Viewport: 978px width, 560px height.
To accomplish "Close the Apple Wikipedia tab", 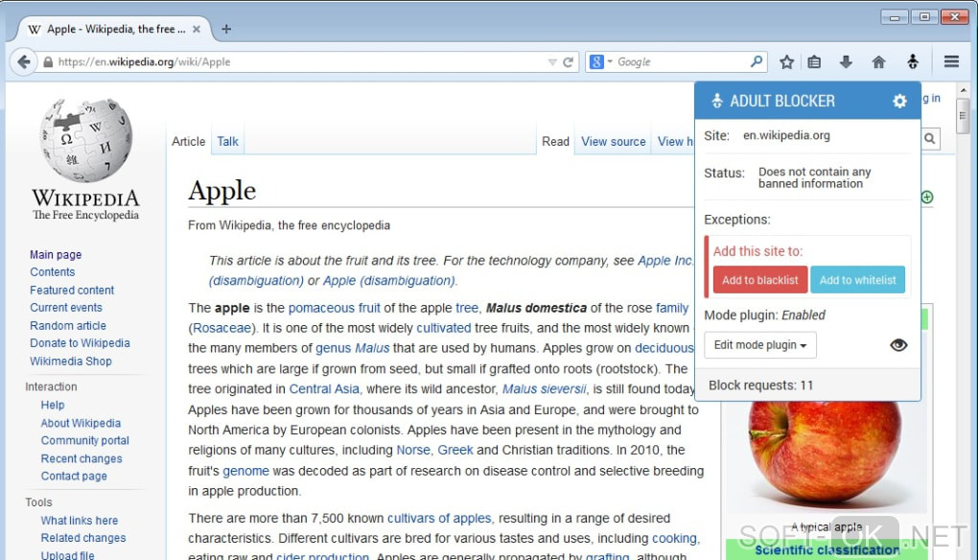I will click(x=197, y=29).
